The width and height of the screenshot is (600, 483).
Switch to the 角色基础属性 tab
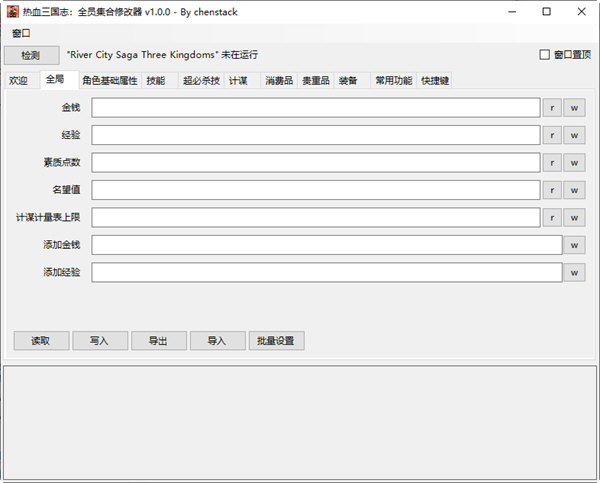click(109, 81)
